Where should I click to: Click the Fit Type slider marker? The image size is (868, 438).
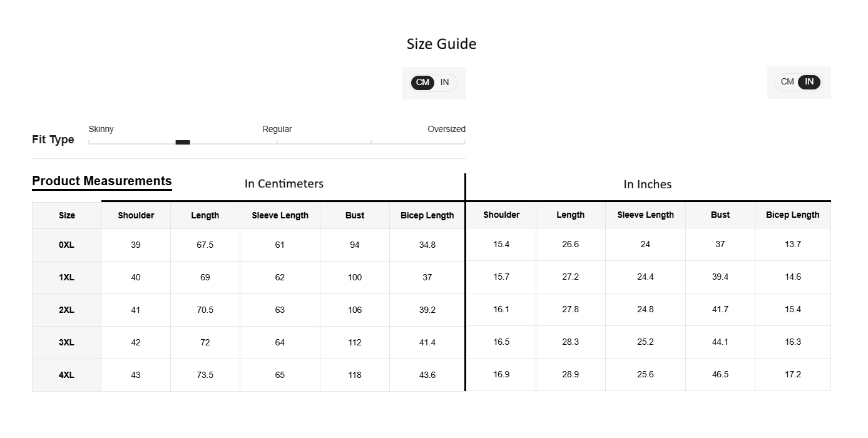click(183, 142)
